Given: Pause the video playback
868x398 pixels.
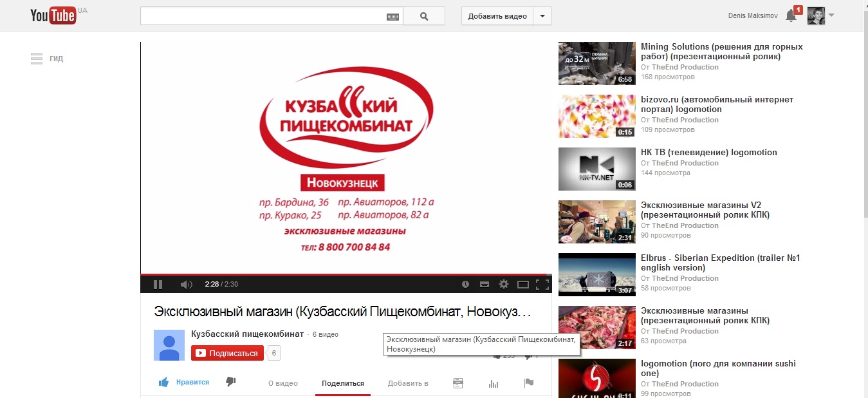Looking at the screenshot, I should tap(158, 284).
